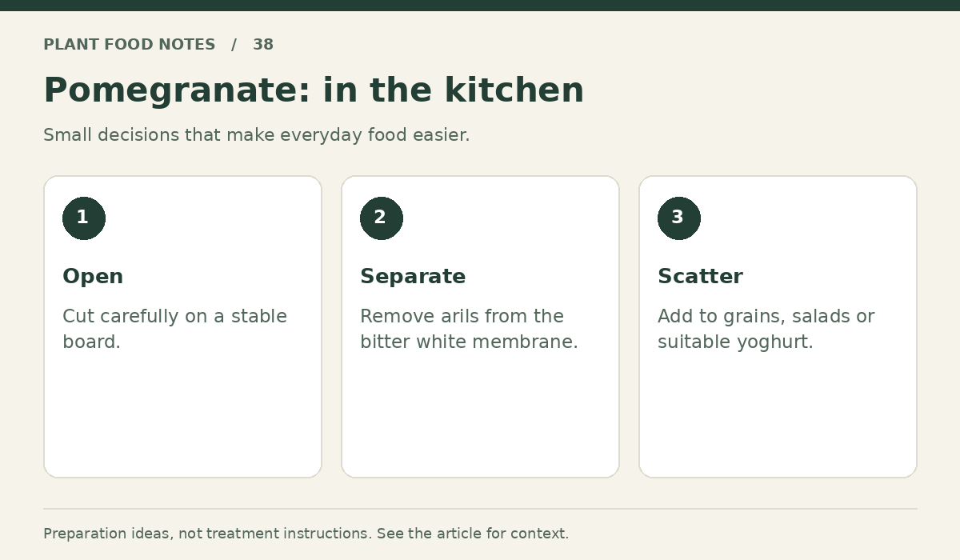Click the Remove arils from membrane description
The height and width of the screenshot is (560, 960).
(x=469, y=329)
